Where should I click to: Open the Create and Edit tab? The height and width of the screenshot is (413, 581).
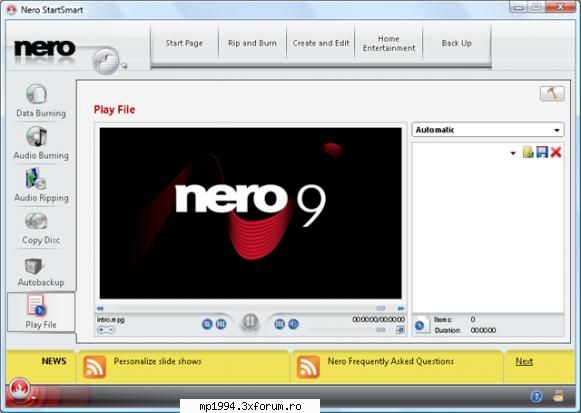(321, 43)
